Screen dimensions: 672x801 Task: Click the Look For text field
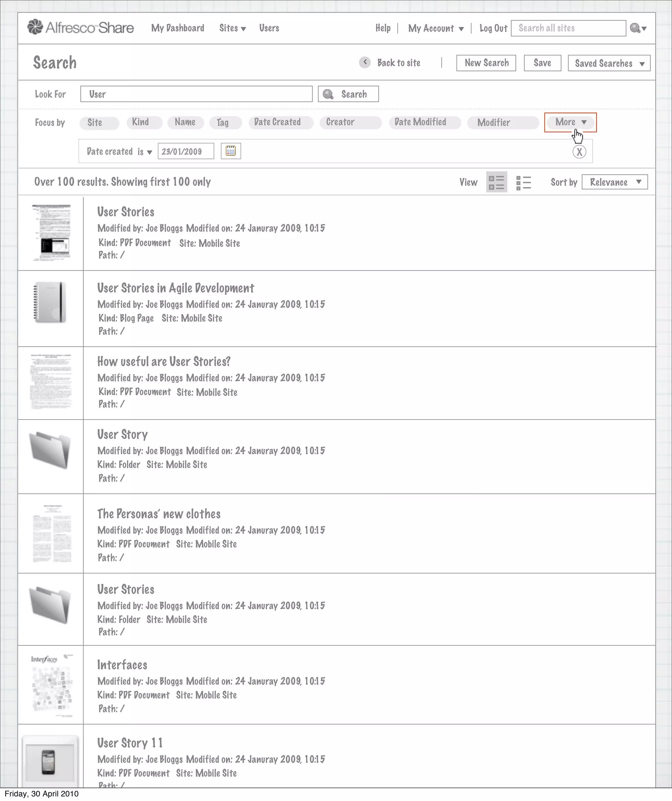pyautogui.click(x=196, y=94)
